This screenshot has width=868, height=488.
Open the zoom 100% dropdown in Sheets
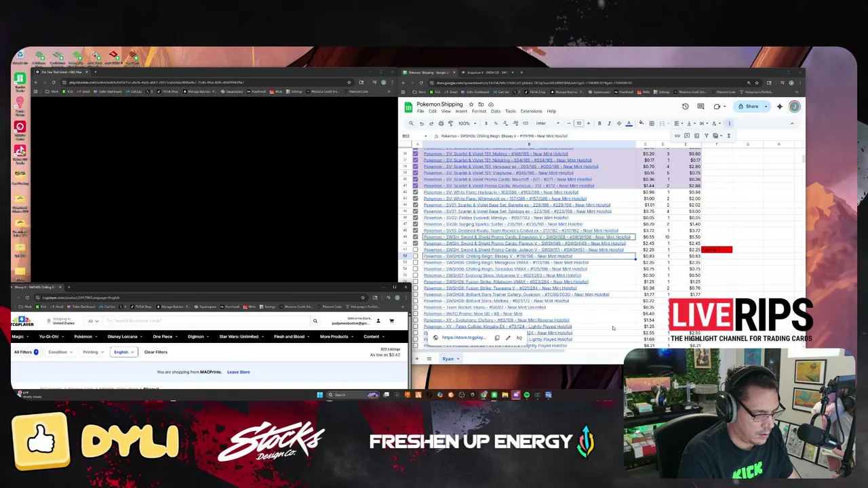pyautogui.click(x=467, y=123)
